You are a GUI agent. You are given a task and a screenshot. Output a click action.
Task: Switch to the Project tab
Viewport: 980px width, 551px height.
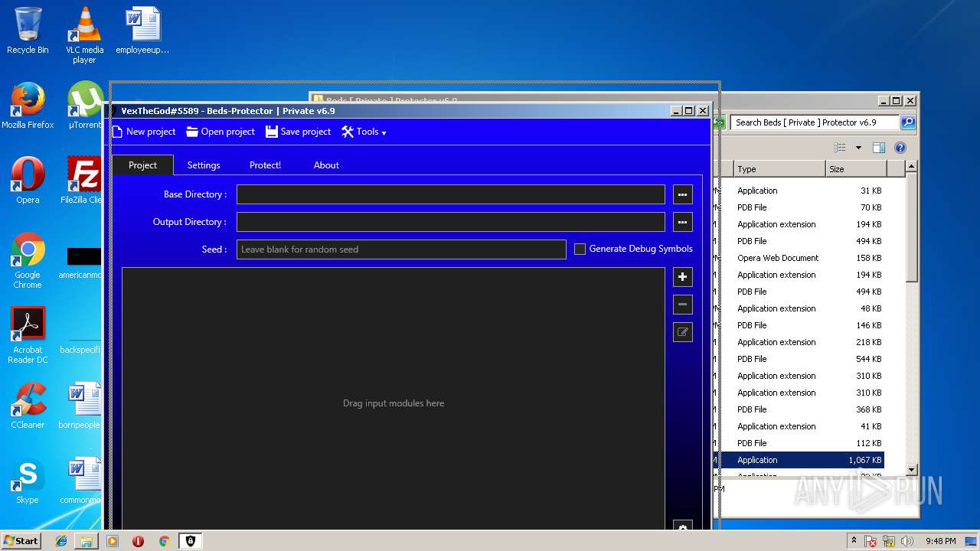142,165
